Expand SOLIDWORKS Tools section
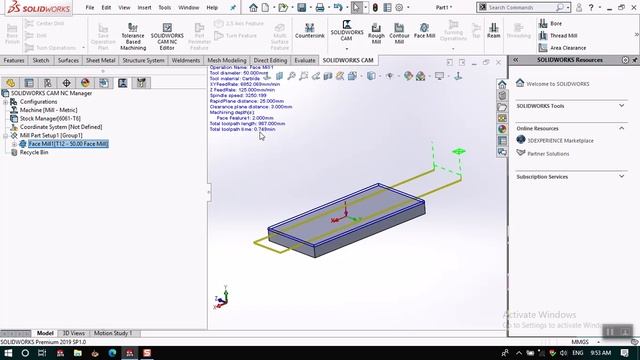Viewport: 640px width, 360px height. 621,106
